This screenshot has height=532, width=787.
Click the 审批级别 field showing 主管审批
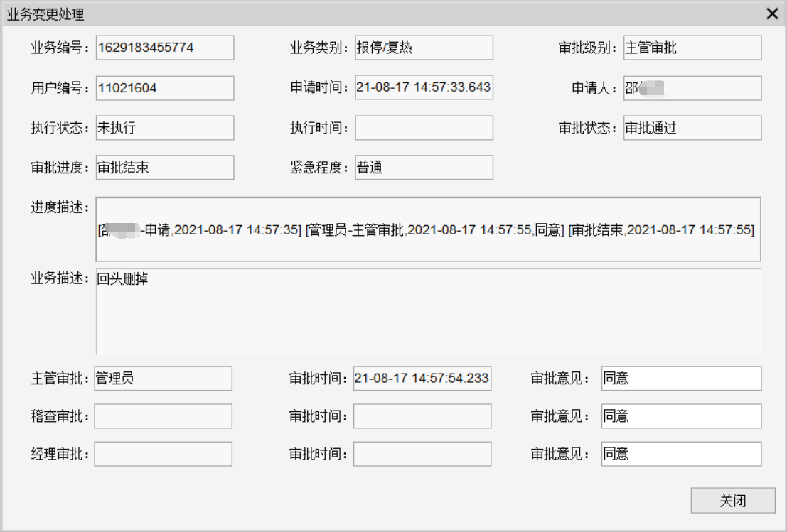tap(692, 48)
